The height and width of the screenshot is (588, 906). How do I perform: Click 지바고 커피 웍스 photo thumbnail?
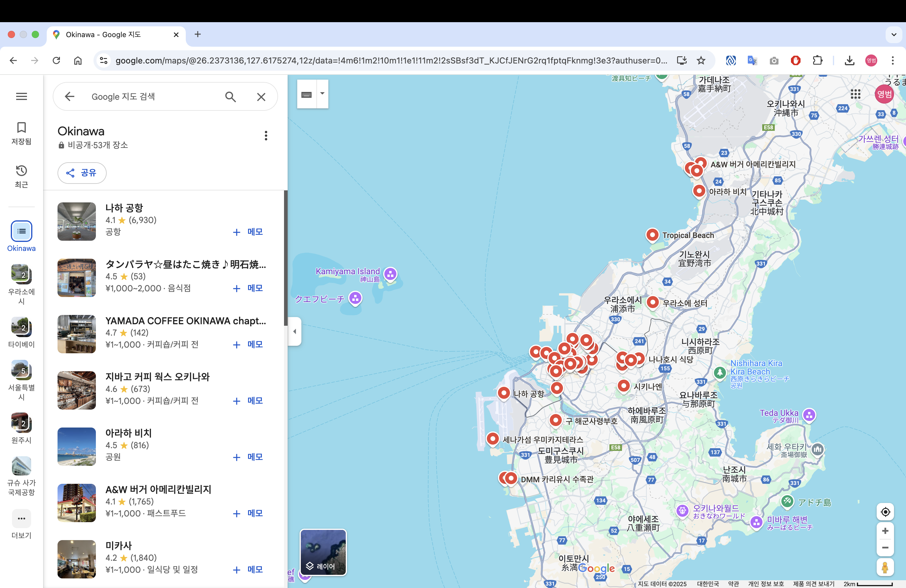click(76, 390)
